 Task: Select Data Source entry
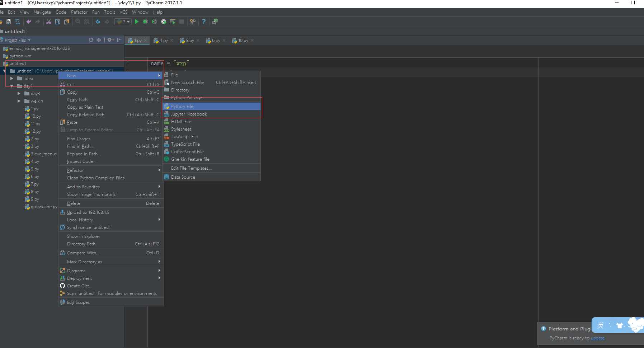point(212,177)
